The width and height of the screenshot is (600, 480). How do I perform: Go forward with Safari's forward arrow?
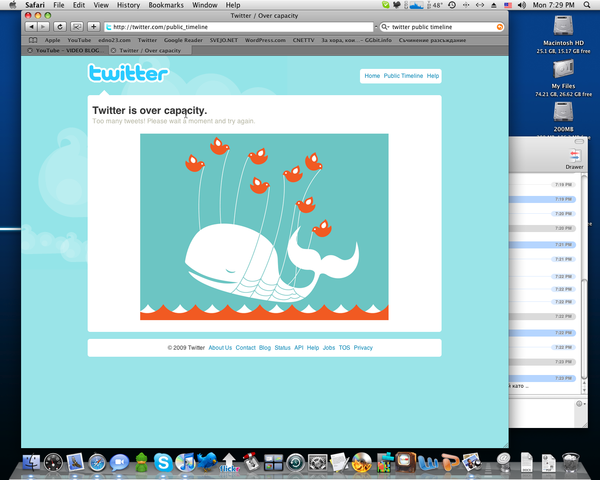click(43, 27)
